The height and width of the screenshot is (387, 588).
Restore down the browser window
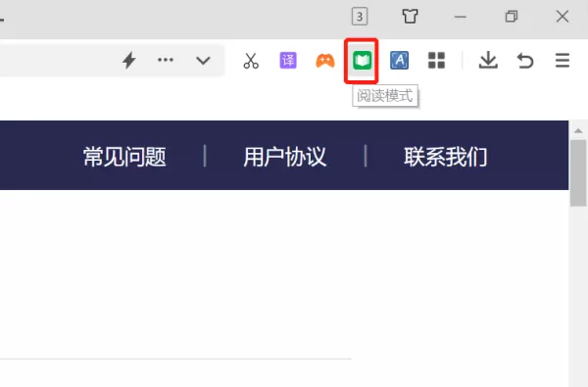(512, 17)
